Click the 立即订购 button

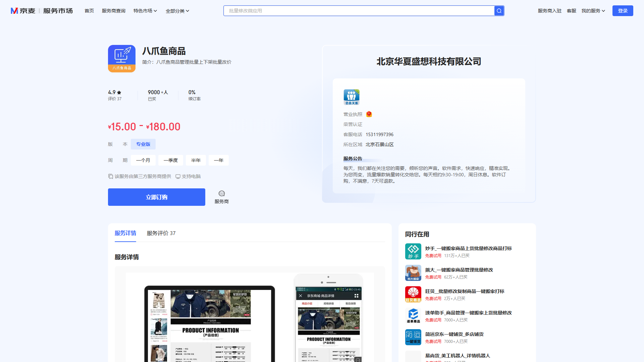(157, 197)
